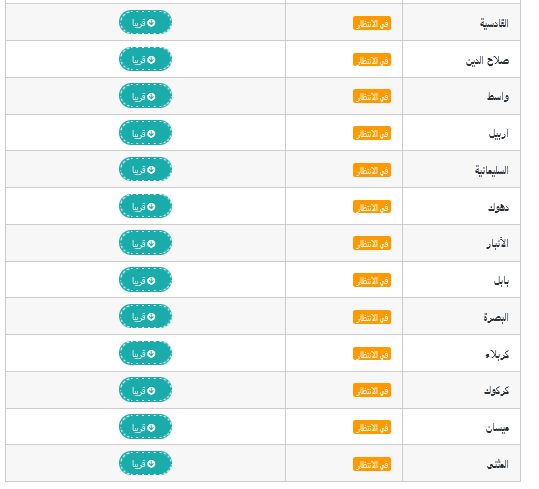
Task: Open the قريبا button in كربلاء row
Action: (x=145, y=353)
